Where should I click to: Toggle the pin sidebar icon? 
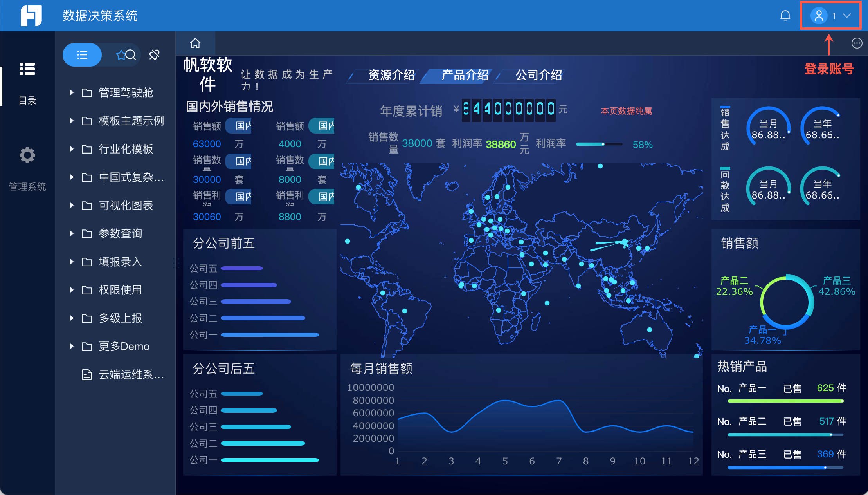(x=155, y=55)
